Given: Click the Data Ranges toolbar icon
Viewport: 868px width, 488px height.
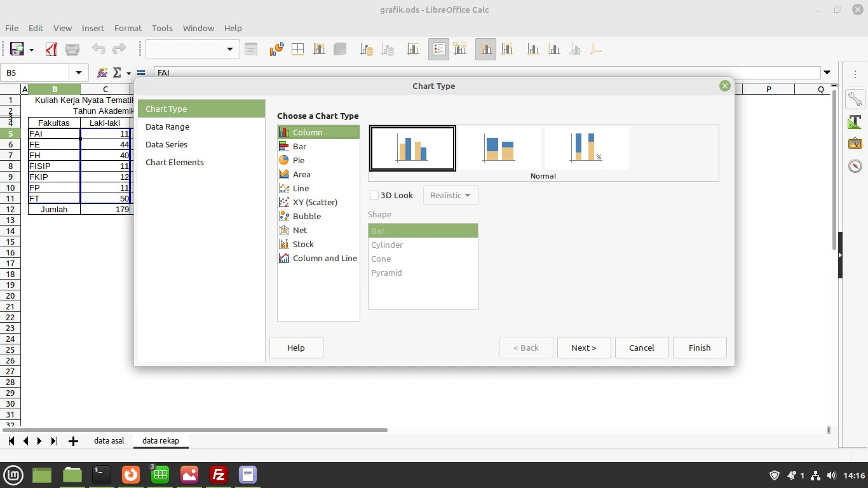Looking at the screenshot, I should click(x=367, y=49).
